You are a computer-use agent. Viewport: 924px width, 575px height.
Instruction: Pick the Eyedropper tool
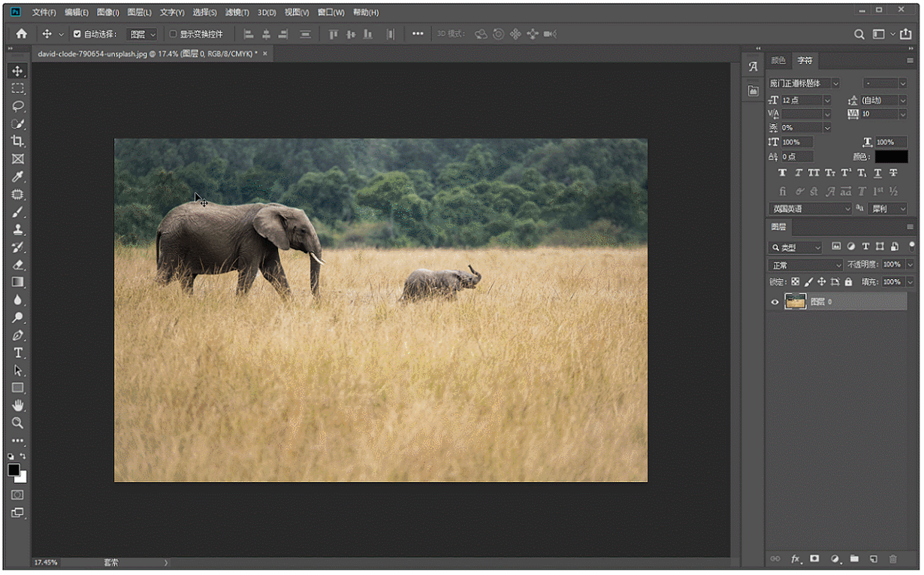pos(17,177)
